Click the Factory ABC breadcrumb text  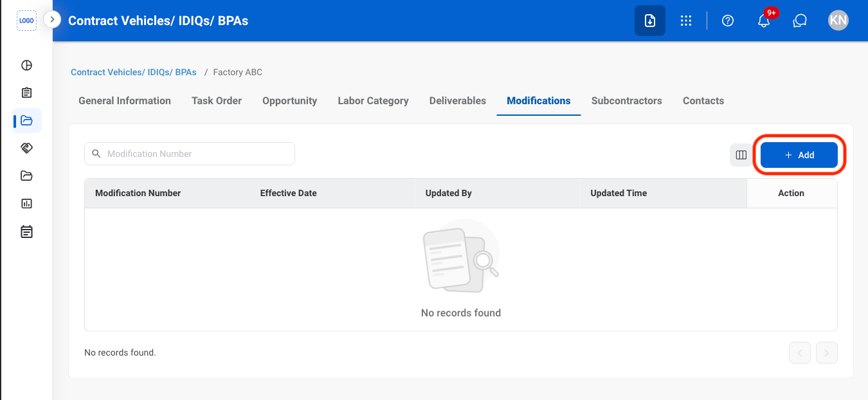pyautogui.click(x=238, y=72)
